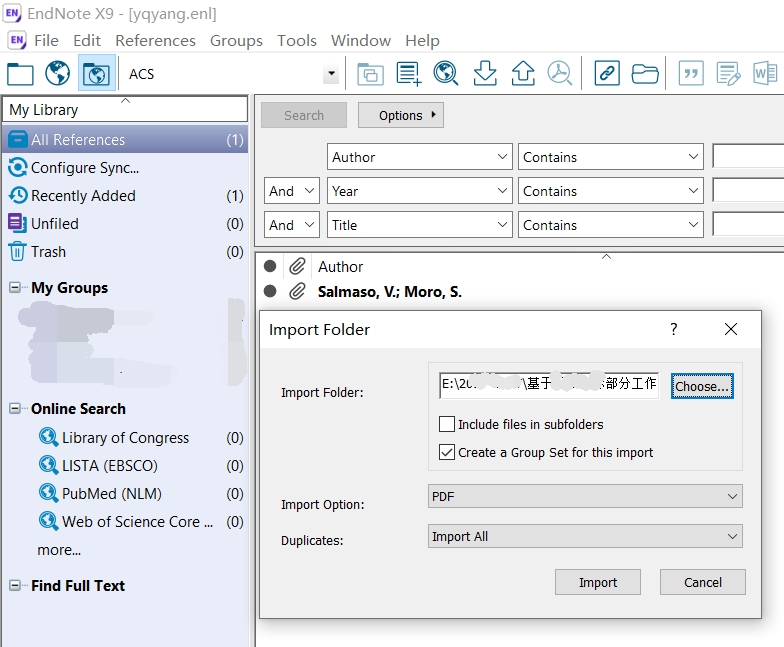
Task: Click the EndNote app icon beside File menu
Action: pos(17,40)
